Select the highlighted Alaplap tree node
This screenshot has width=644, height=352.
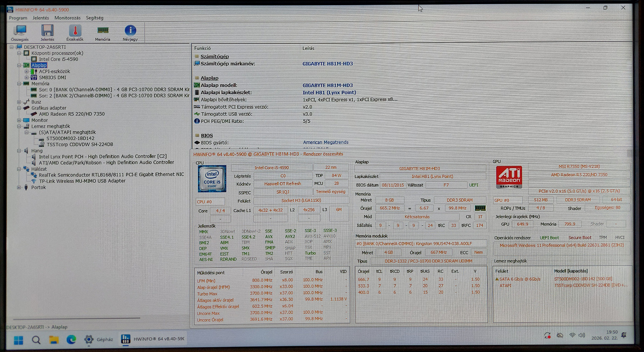(x=39, y=65)
